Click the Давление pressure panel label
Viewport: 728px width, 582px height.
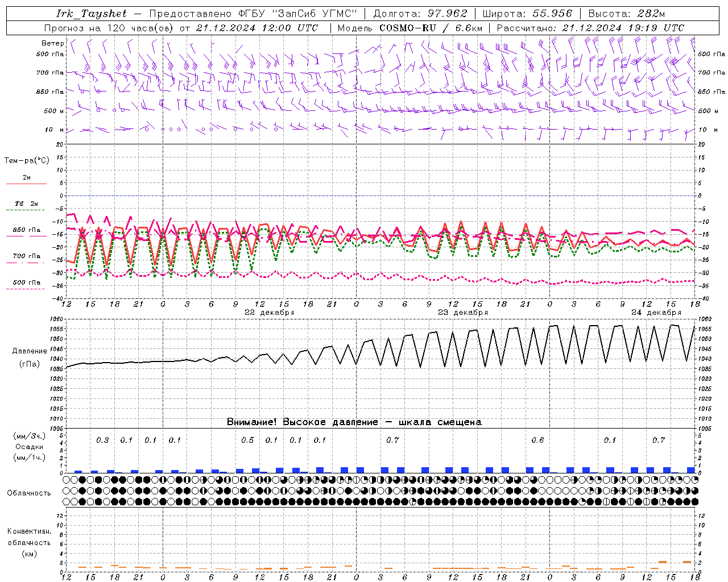point(30,351)
